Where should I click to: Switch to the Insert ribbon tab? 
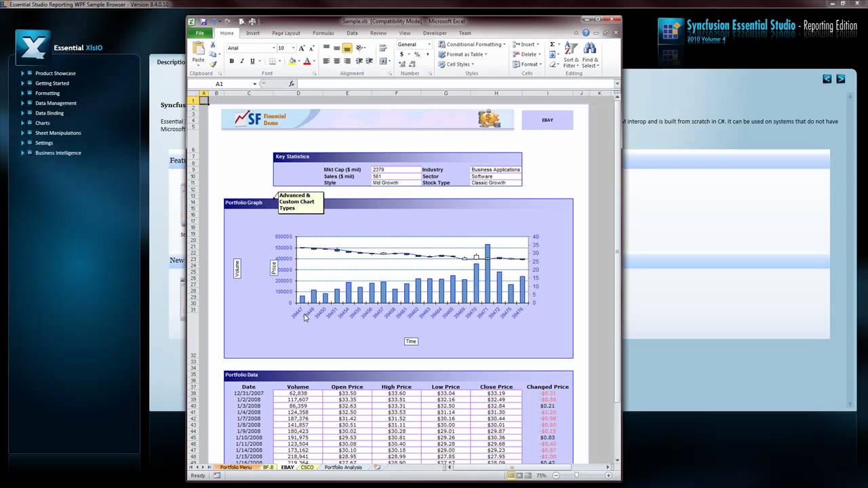click(x=253, y=33)
